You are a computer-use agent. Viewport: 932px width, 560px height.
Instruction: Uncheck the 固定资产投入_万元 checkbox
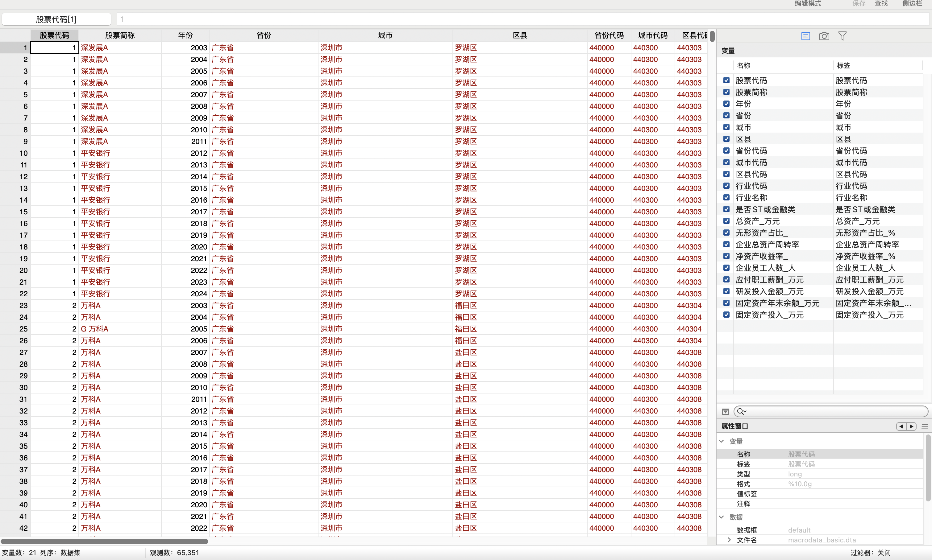click(x=726, y=315)
